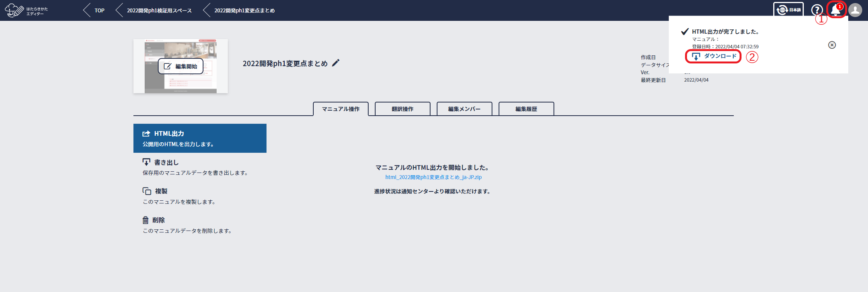Viewport: 868px width, 292px height.
Task: Click the Hatarakikata Editor logo
Action: point(26,10)
